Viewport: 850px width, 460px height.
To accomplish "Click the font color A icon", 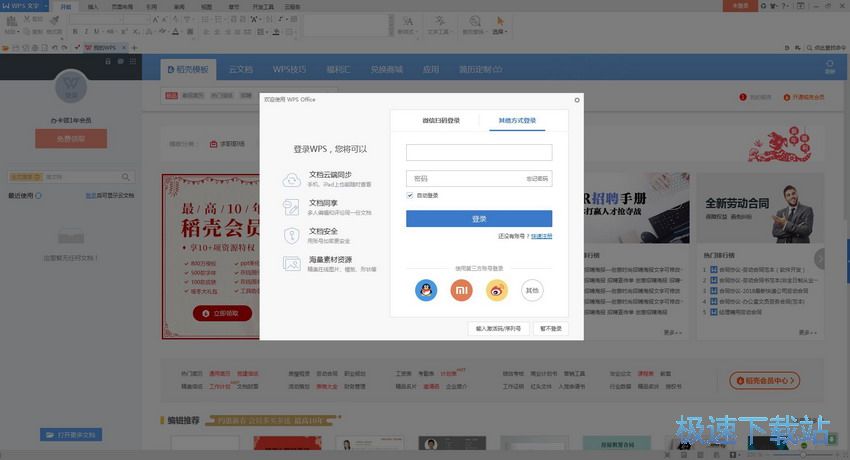I will 176,32.
